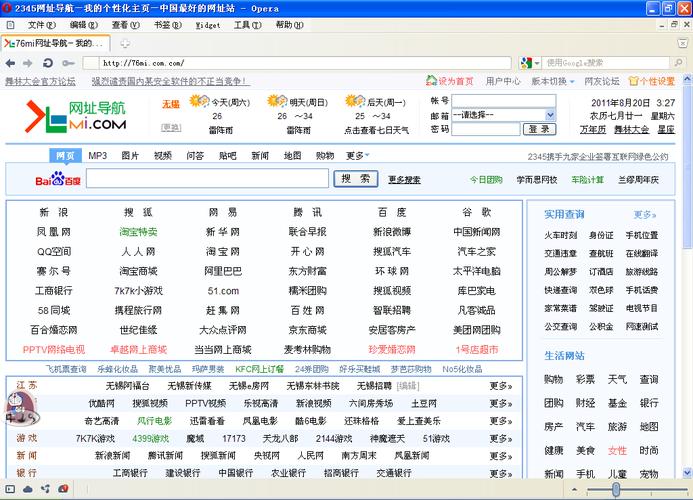Open the Widget menu

[x=208, y=25]
